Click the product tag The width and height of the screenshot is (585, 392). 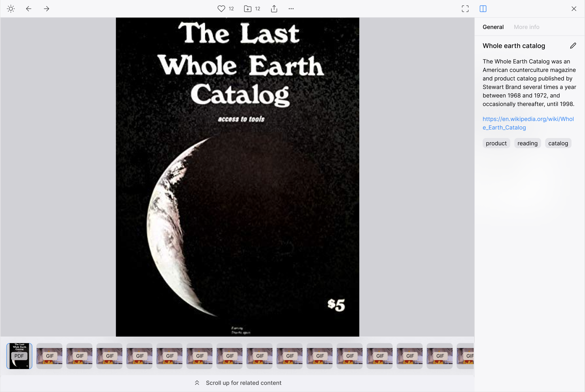pos(496,143)
